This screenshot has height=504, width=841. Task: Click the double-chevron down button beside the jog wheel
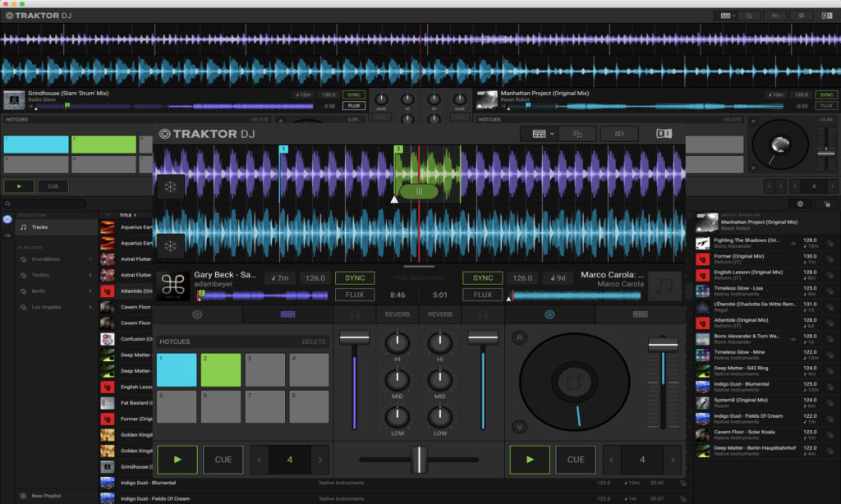pos(519,427)
